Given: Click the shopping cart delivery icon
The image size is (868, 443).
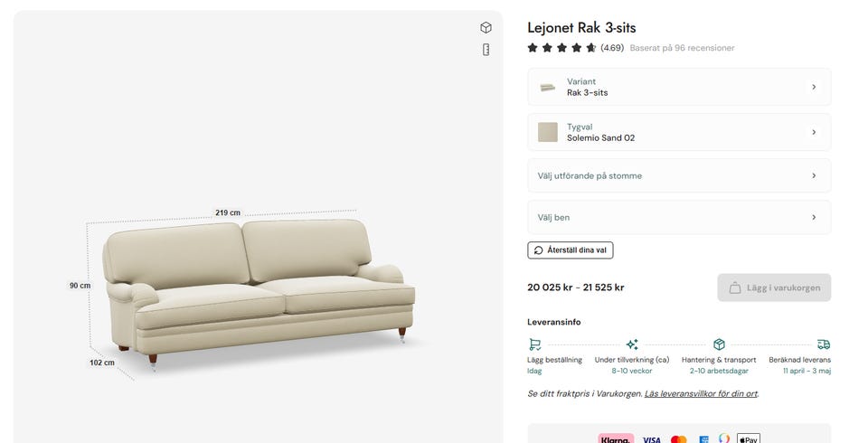Looking at the screenshot, I should [534, 344].
